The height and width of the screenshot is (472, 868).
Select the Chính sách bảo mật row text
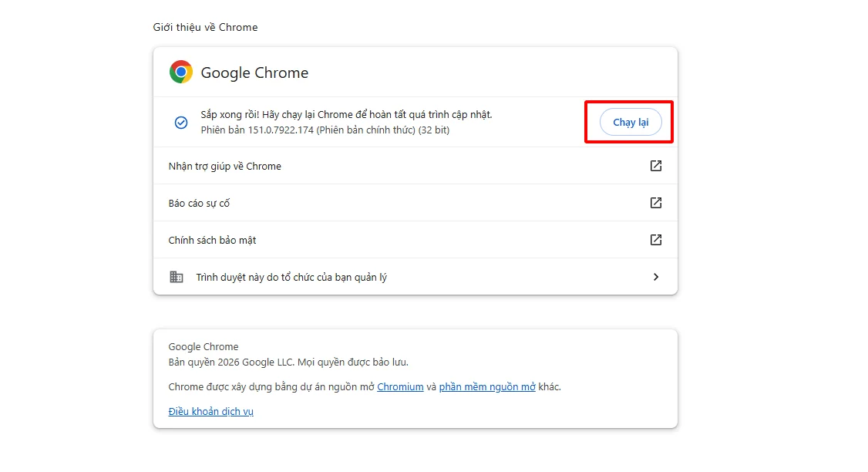(x=212, y=241)
